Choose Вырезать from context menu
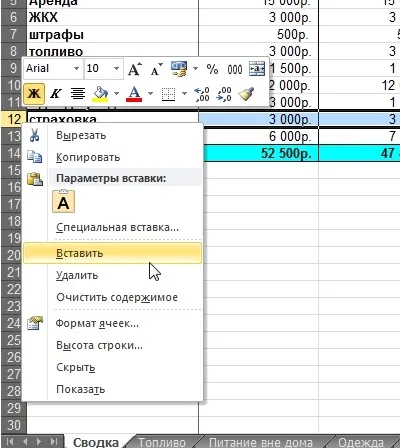 (112, 136)
